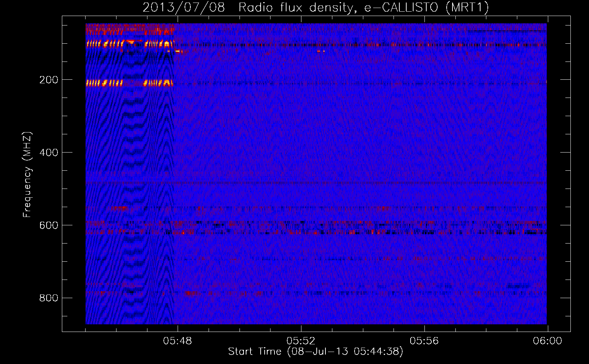
Task: Click the 05:52 time tick label
Action: pos(301,341)
